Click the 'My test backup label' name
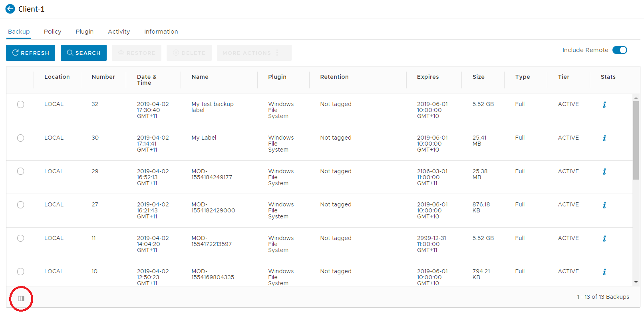Viewport: 644px width, 328px height. coord(213,107)
